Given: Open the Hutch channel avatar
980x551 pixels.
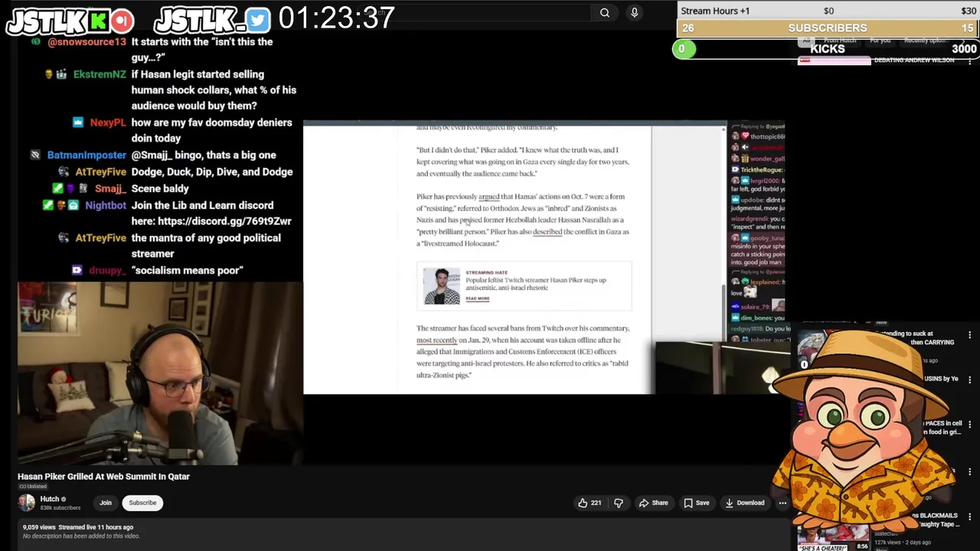Looking at the screenshot, I should (x=27, y=503).
